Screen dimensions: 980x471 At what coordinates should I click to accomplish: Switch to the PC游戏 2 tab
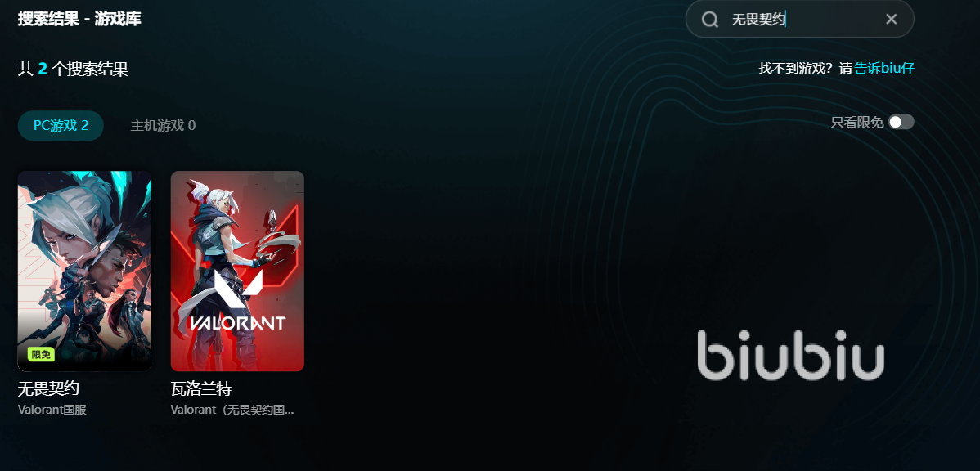(61, 126)
